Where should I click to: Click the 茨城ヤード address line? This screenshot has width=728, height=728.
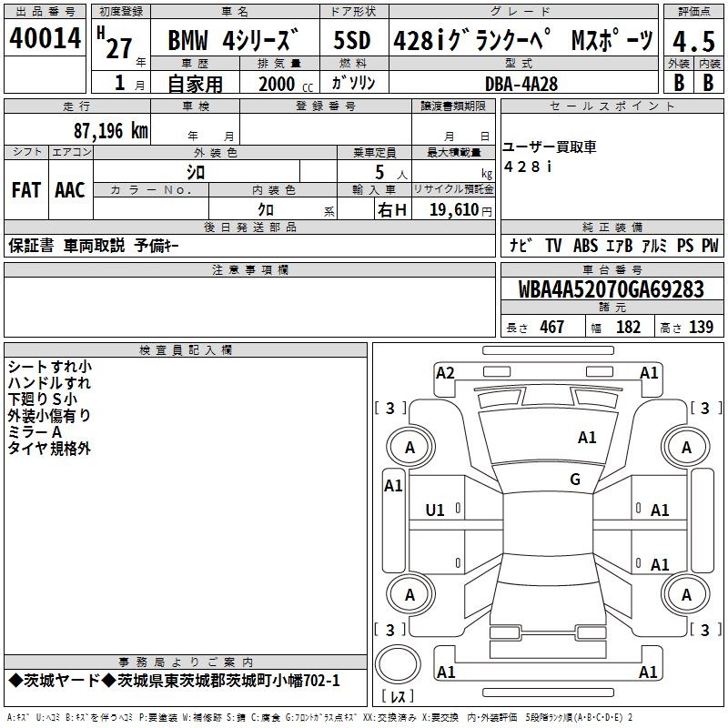tap(174, 681)
